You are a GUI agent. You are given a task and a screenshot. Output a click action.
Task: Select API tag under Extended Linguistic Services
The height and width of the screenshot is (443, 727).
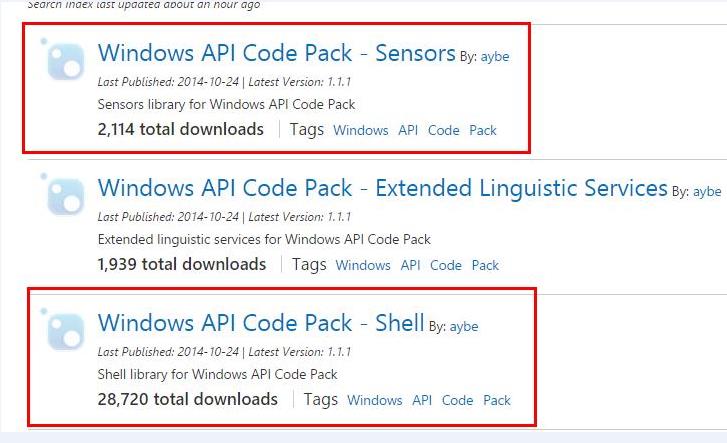410,265
